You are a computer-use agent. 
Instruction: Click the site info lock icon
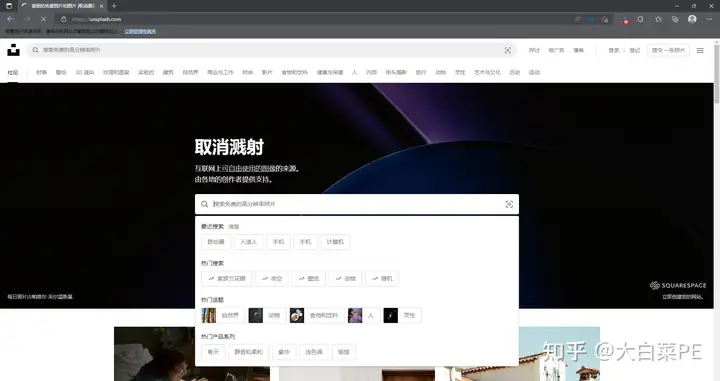[x=64, y=19]
